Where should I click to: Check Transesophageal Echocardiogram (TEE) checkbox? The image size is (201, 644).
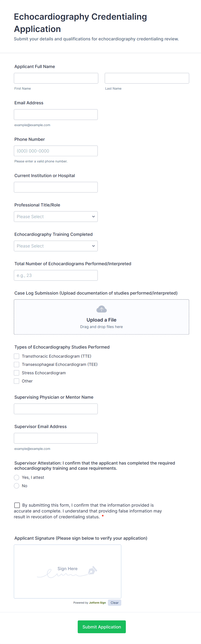pyautogui.click(x=16, y=364)
